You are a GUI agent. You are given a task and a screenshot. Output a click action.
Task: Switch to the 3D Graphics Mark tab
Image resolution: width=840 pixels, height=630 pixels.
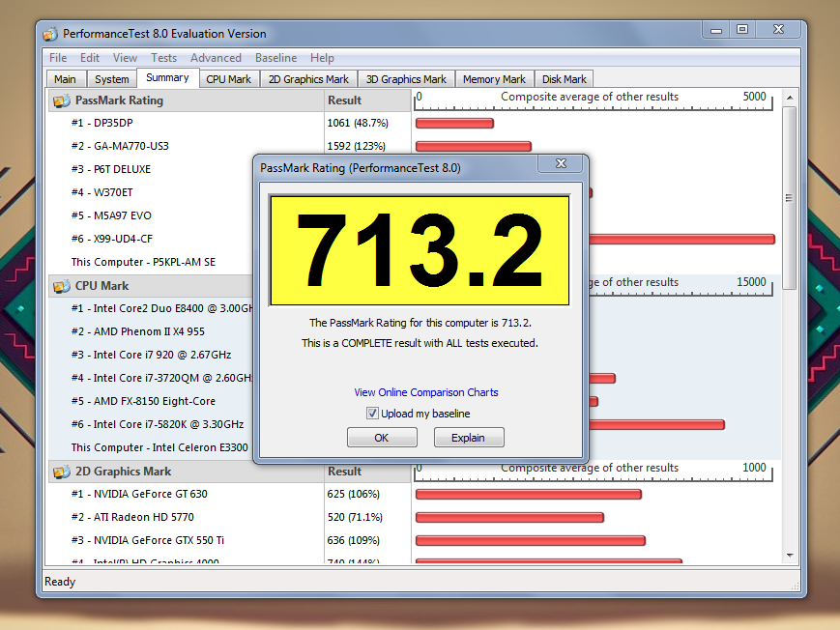[x=406, y=79]
